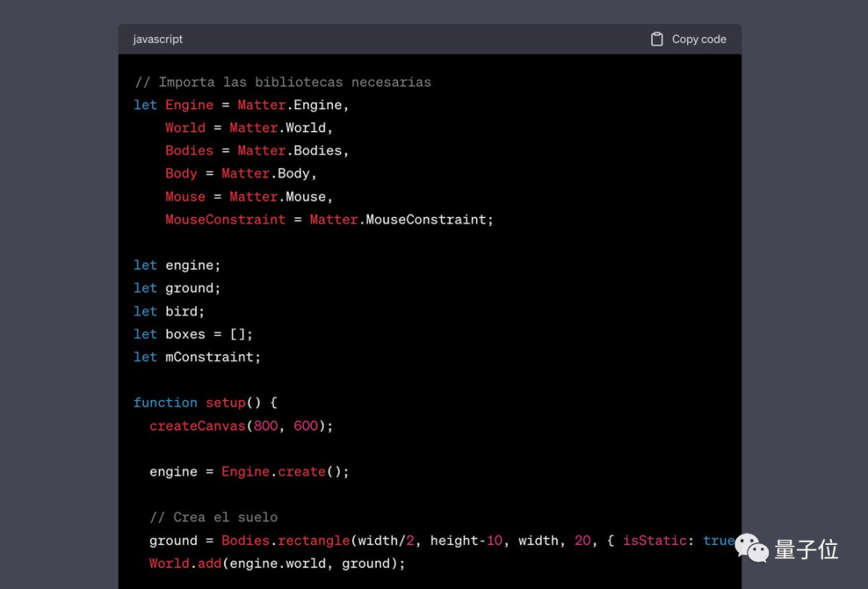Click the Matter.MouseConstraint assignment value
The height and width of the screenshot is (589, 868).
click(401, 219)
